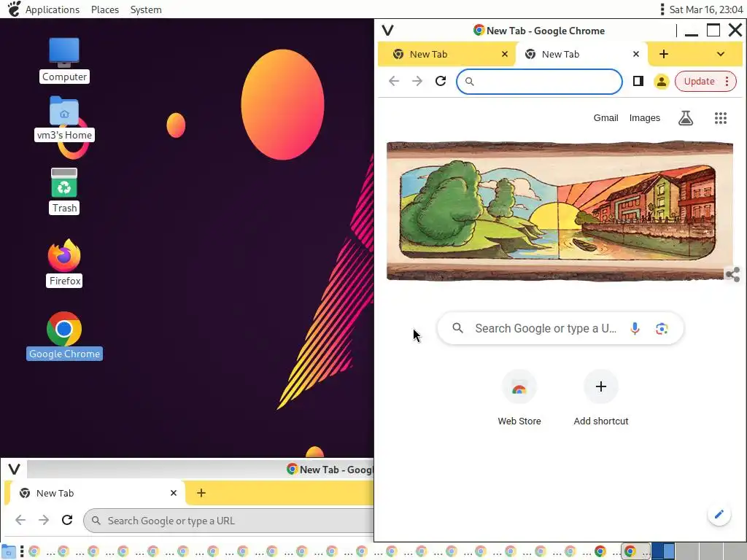The height and width of the screenshot is (560, 747).
Task: Customize Chrome with the pencil icon
Action: click(x=719, y=514)
